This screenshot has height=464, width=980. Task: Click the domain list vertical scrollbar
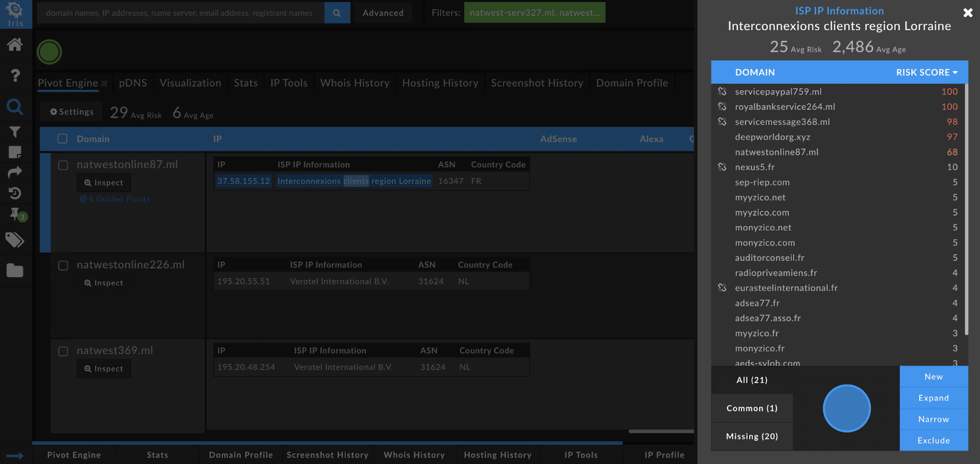[966, 210]
